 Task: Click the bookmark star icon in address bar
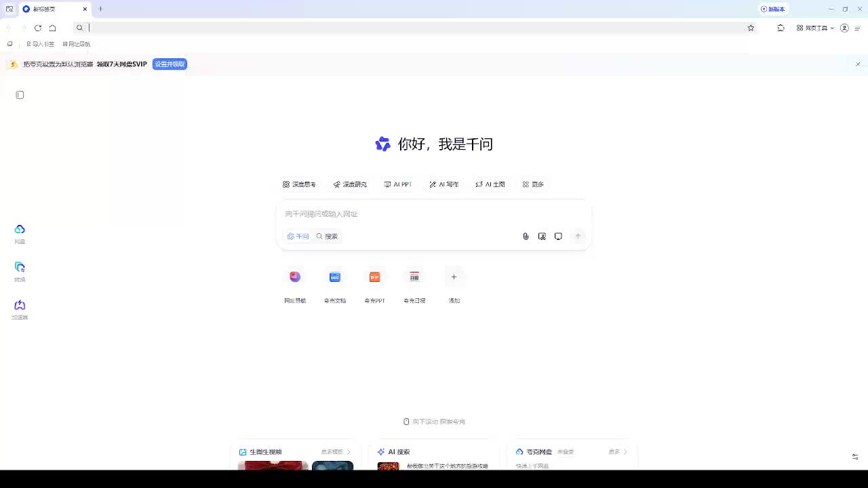[x=751, y=28]
